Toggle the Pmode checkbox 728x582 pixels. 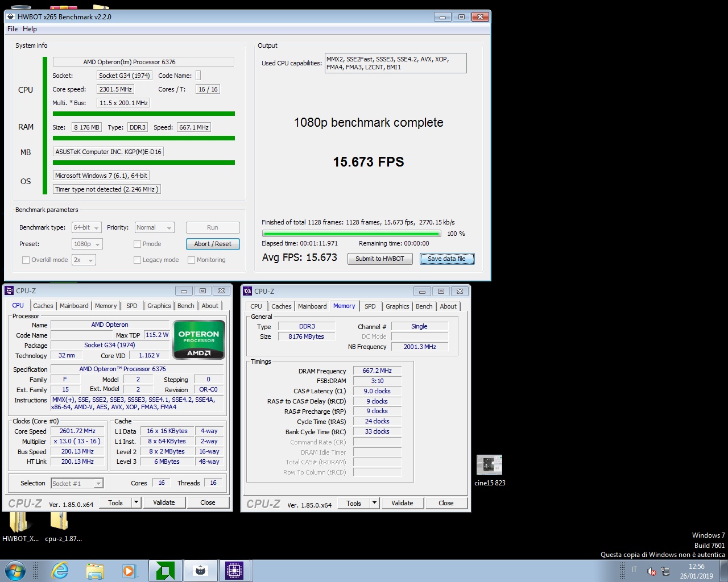(137, 244)
